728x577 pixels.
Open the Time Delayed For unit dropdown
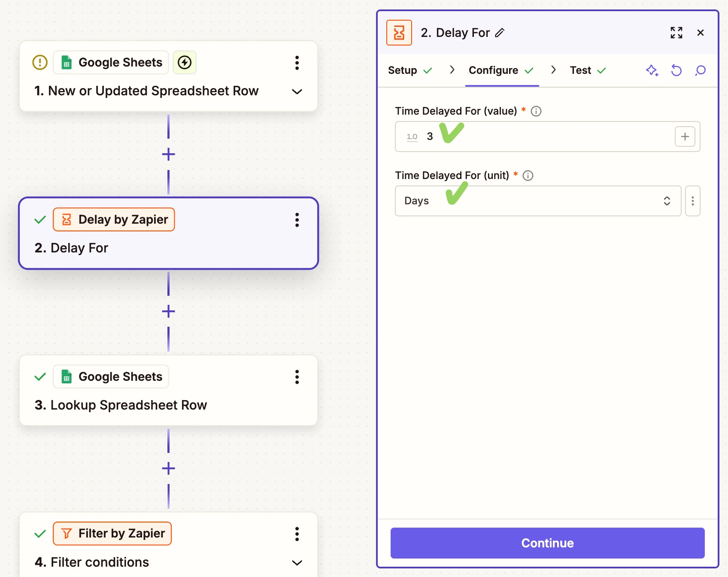coord(537,201)
